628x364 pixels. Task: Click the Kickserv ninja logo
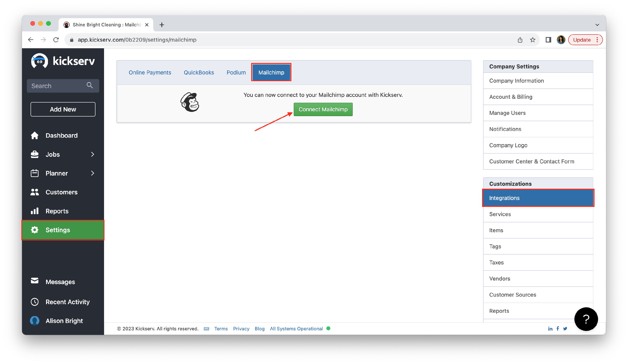coord(39,61)
